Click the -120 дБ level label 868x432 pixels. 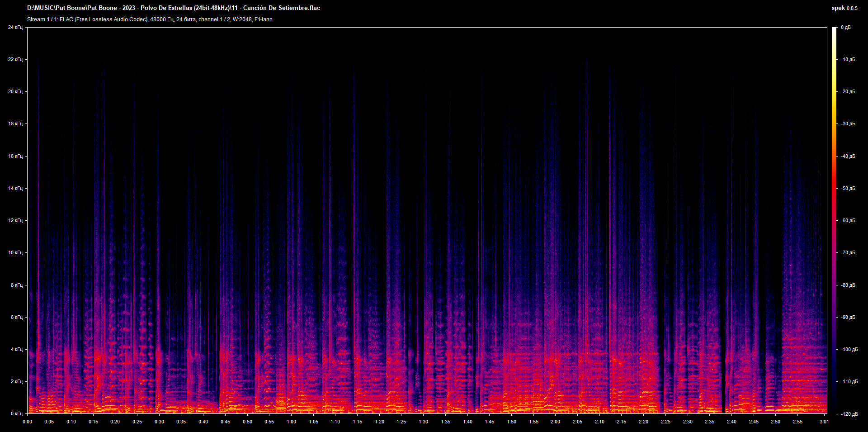[x=849, y=414]
